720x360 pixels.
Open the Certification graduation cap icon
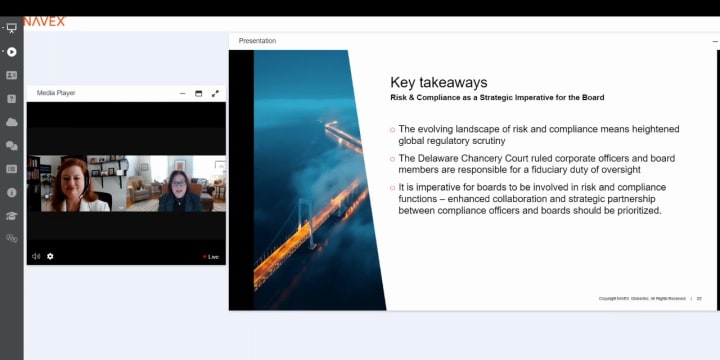[x=11, y=216]
